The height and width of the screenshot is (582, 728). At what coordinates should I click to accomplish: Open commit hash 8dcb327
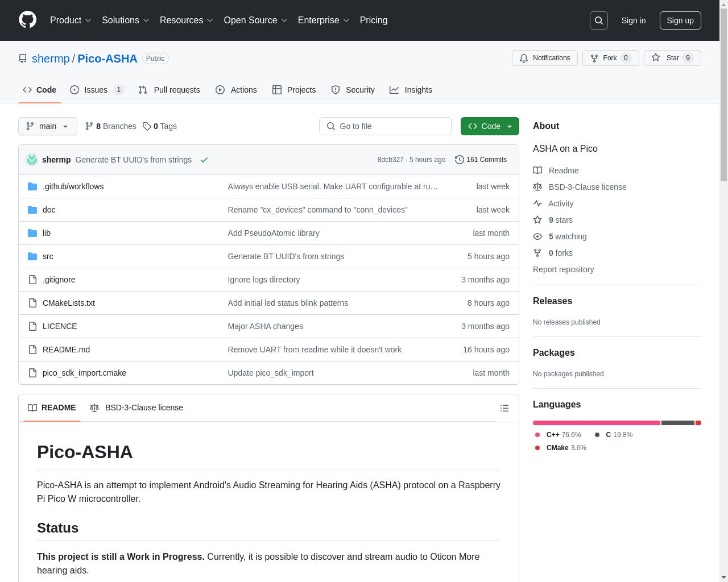click(390, 160)
